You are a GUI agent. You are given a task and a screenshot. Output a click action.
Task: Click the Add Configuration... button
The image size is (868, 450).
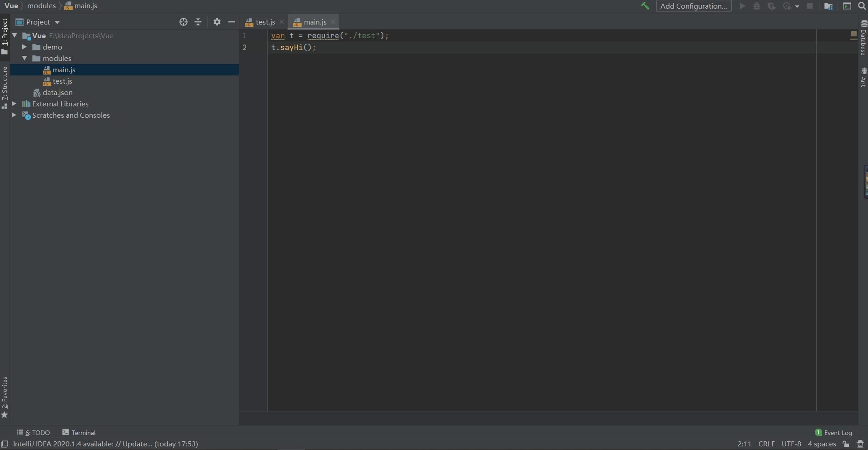(x=694, y=6)
